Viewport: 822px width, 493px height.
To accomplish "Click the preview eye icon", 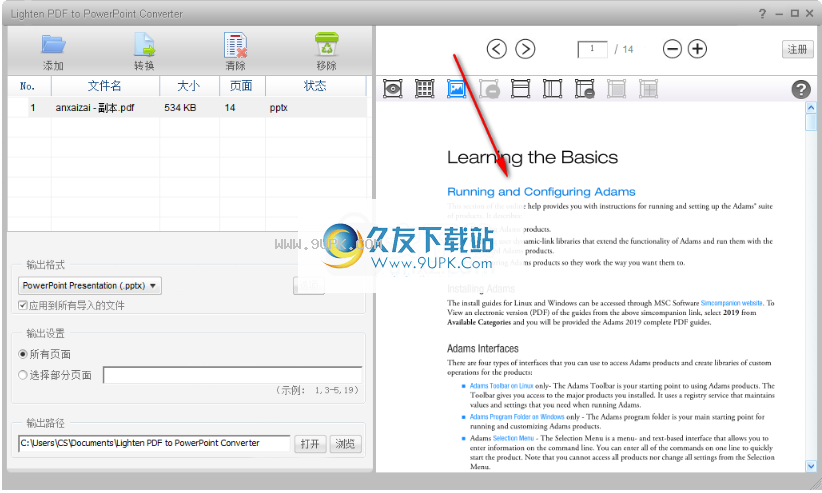I will coord(393,89).
